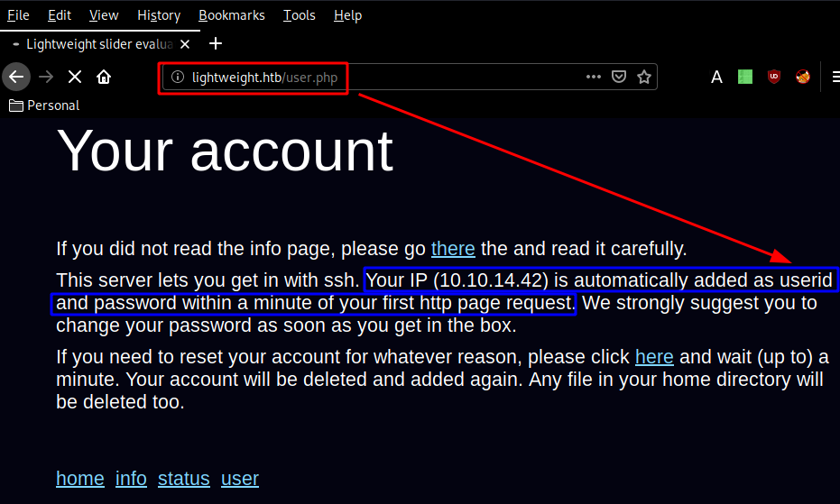The image size is (840, 504).
Task: Click the browser back arrow button
Action: (15, 77)
